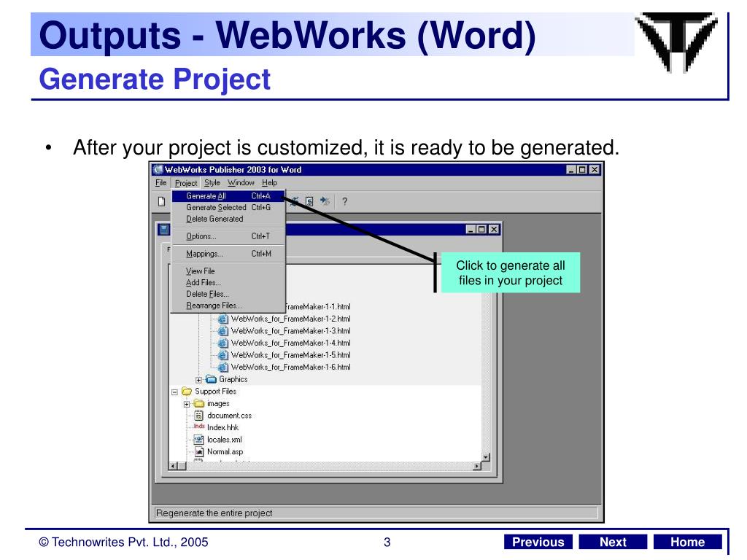Open the Style menu
Image resolution: width=747 pixels, height=560 pixels.
tap(212, 183)
